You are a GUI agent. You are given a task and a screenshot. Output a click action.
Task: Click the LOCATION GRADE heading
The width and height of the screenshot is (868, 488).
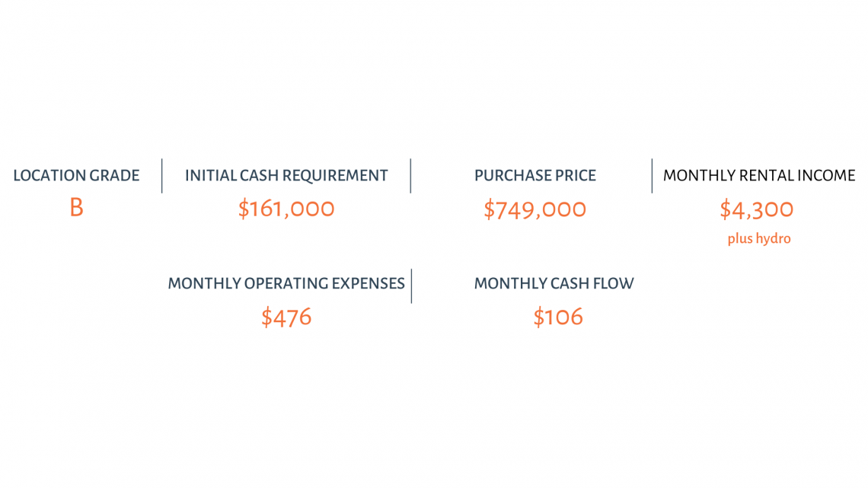pyautogui.click(x=76, y=175)
